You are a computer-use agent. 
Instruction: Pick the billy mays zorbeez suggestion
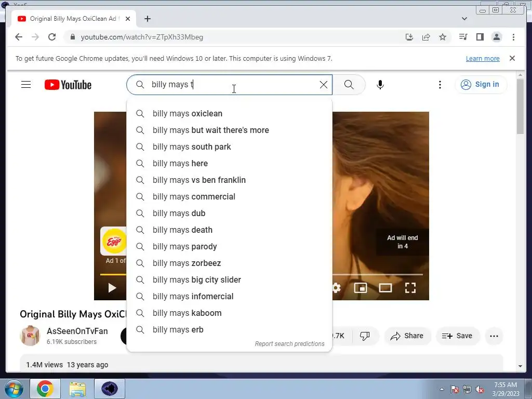pos(229,263)
